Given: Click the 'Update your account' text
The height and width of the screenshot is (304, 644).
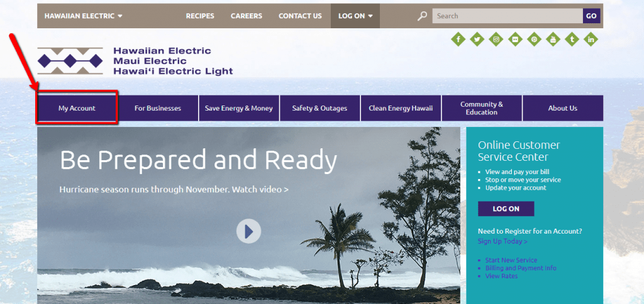Looking at the screenshot, I should point(516,187).
